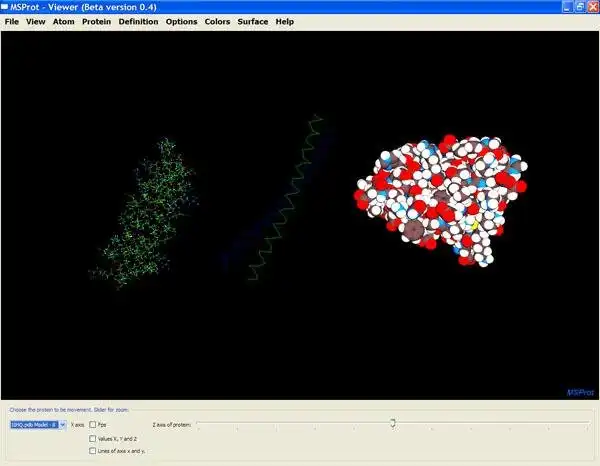The image size is (600, 466).
Task: Click the space-filling protein model in viewer
Action: click(440, 200)
